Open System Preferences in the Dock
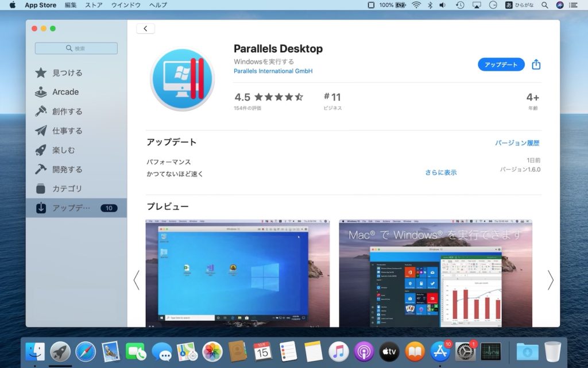This screenshot has width=588, height=368. click(465, 352)
